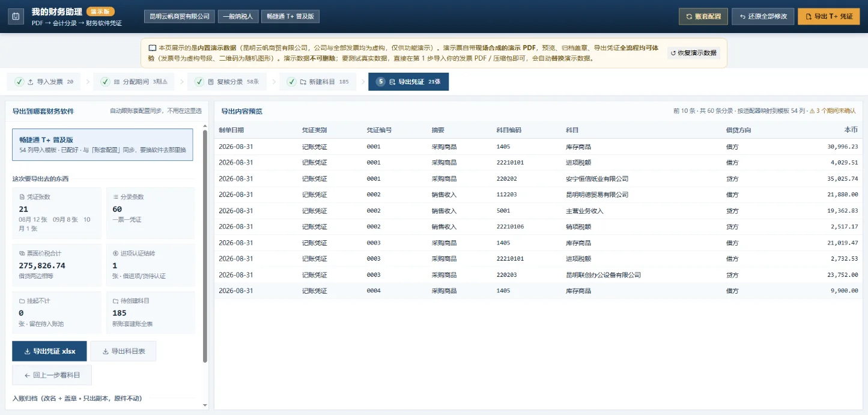Screen dimensions: 868x415
Task: Click the 3 个期间未确认 warning
Action: click(x=833, y=111)
